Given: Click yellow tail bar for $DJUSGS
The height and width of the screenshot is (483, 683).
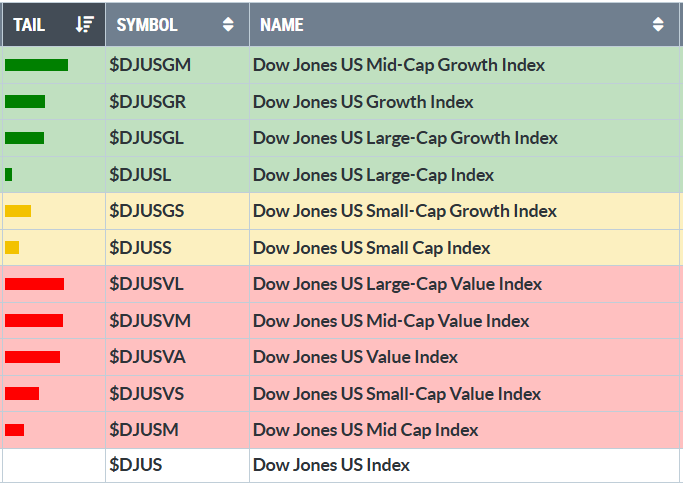Looking at the screenshot, I should (x=18, y=211).
